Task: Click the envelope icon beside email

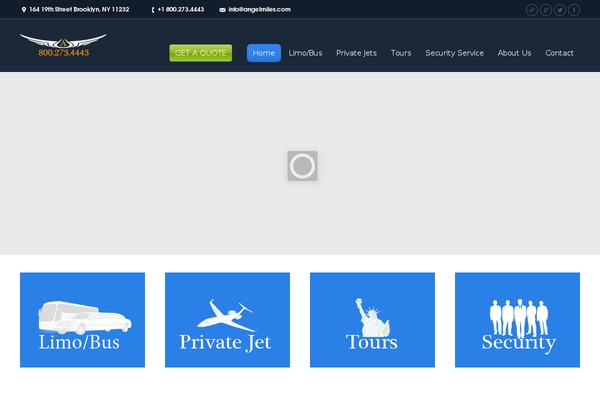Action: pyautogui.click(x=222, y=10)
